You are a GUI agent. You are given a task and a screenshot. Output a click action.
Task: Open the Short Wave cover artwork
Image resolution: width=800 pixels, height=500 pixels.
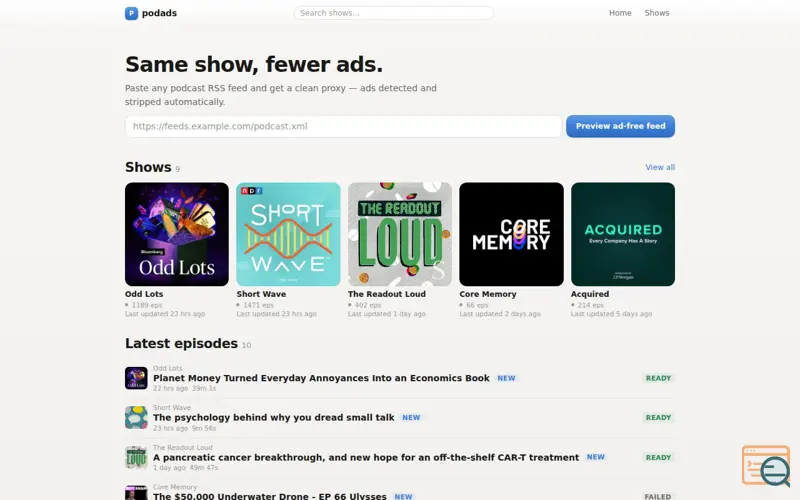[x=288, y=234]
